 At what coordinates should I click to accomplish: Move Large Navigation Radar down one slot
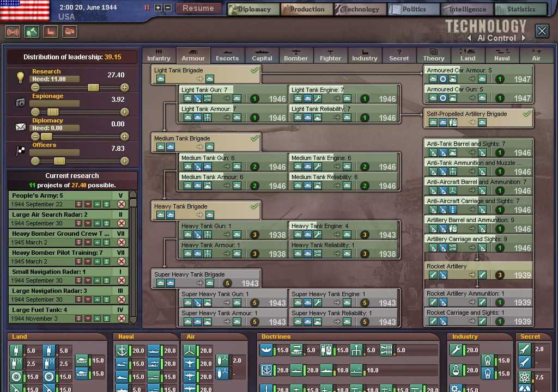click(88, 299)
